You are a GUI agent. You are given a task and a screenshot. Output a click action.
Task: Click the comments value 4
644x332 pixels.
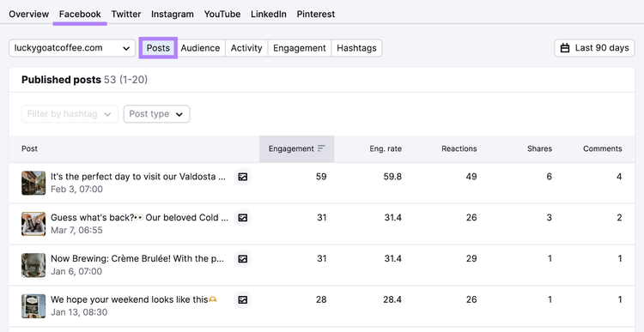point(619,177)
